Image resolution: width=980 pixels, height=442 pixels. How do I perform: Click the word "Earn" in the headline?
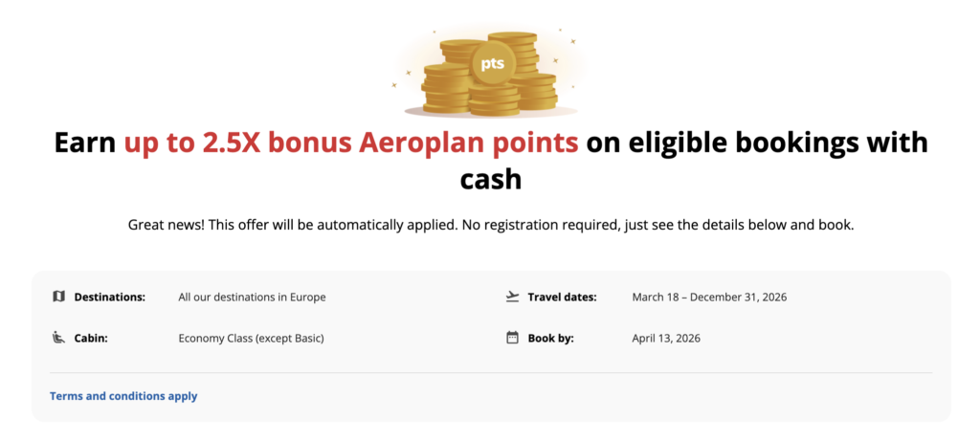(x=84, y=143)
